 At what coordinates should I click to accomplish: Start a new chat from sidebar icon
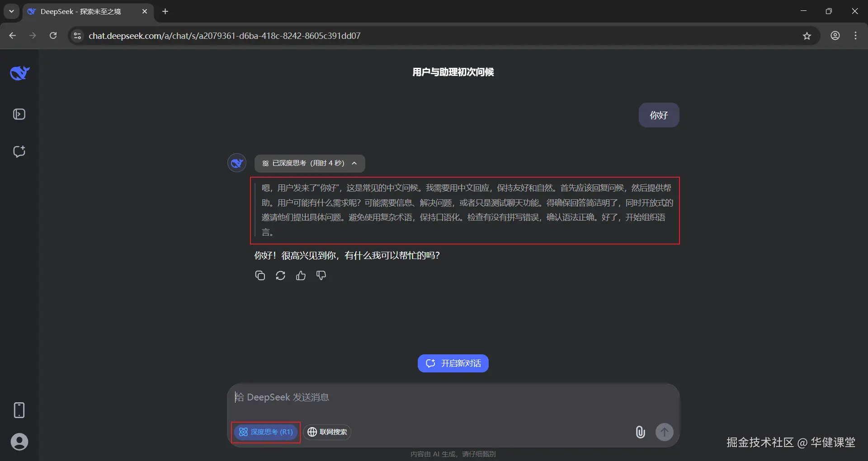pos(19,151)
